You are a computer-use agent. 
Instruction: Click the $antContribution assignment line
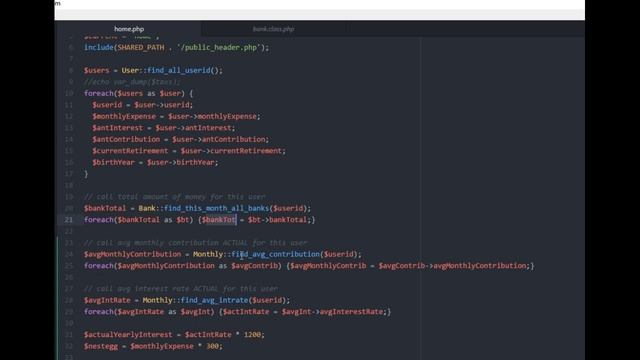coord(181,139)
